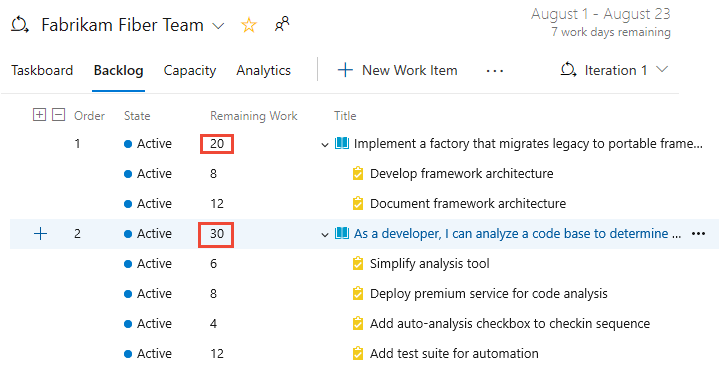Sort by the Remaining Work column header
The height and width of the screenshot is (369, 719).
click(254, 116)
